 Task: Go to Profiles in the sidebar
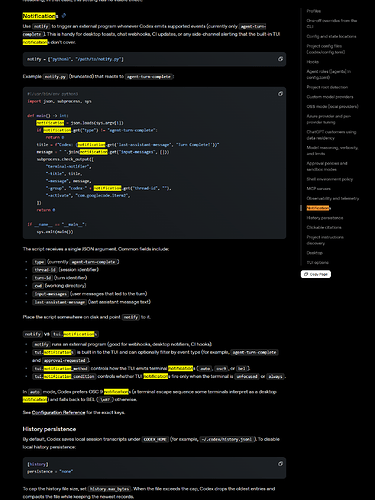[314, 11]
